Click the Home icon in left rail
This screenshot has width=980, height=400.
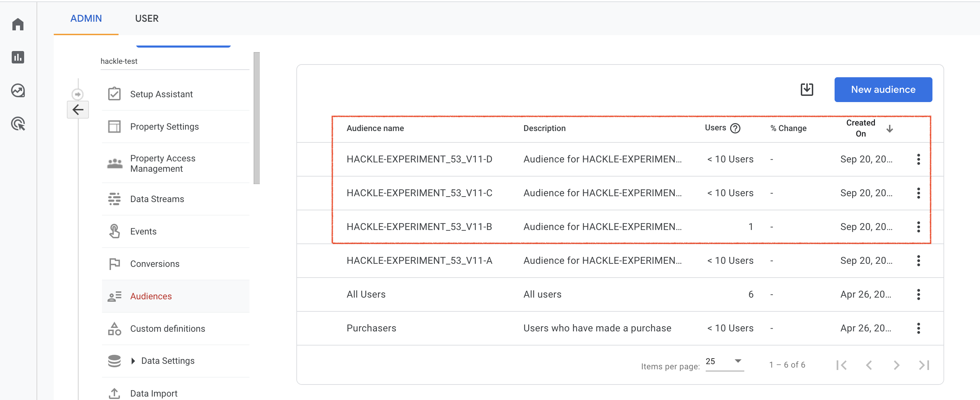(x=18, y=24)
